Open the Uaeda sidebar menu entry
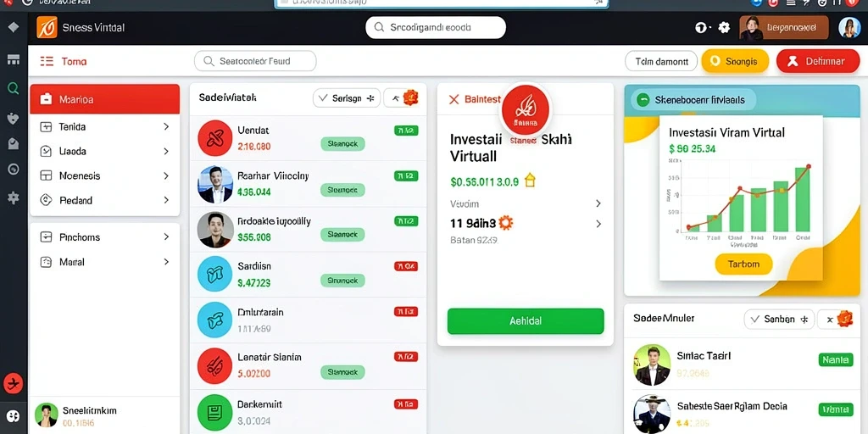Image resolution: width=868 pixels, height=434 pixels. click(x=104, y=151)
